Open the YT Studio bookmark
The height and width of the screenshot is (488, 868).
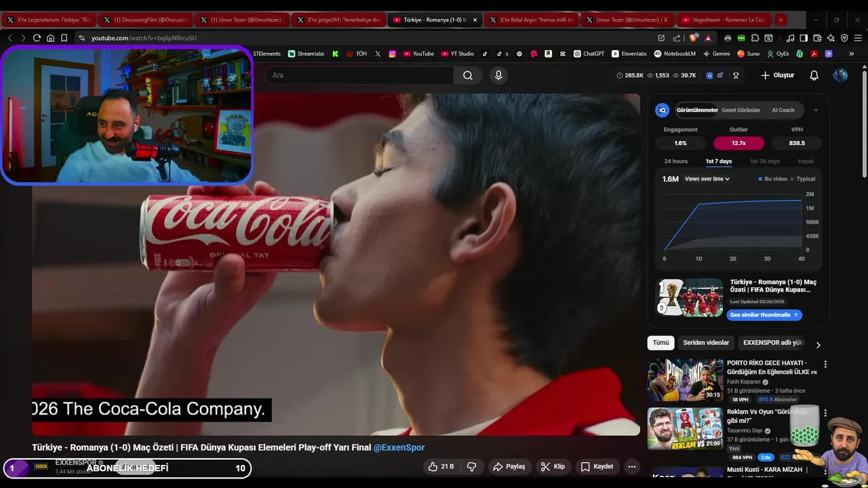pyautogui.click(x=458, y=54)
